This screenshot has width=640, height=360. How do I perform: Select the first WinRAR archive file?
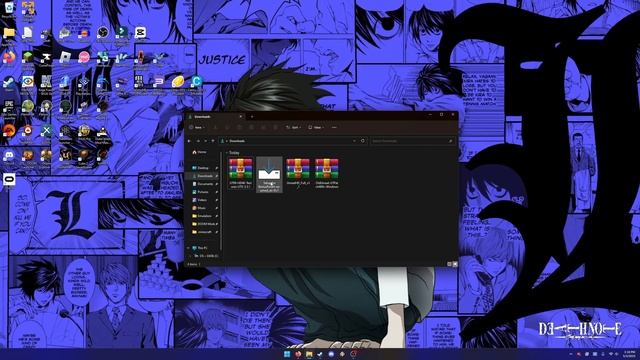tap(240, 173)
